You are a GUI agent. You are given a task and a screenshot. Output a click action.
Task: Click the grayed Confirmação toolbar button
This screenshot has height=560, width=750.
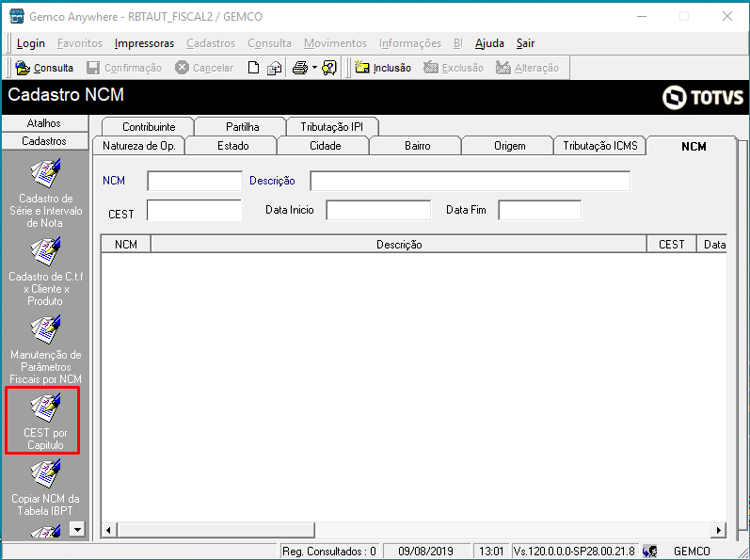[124, 68]
